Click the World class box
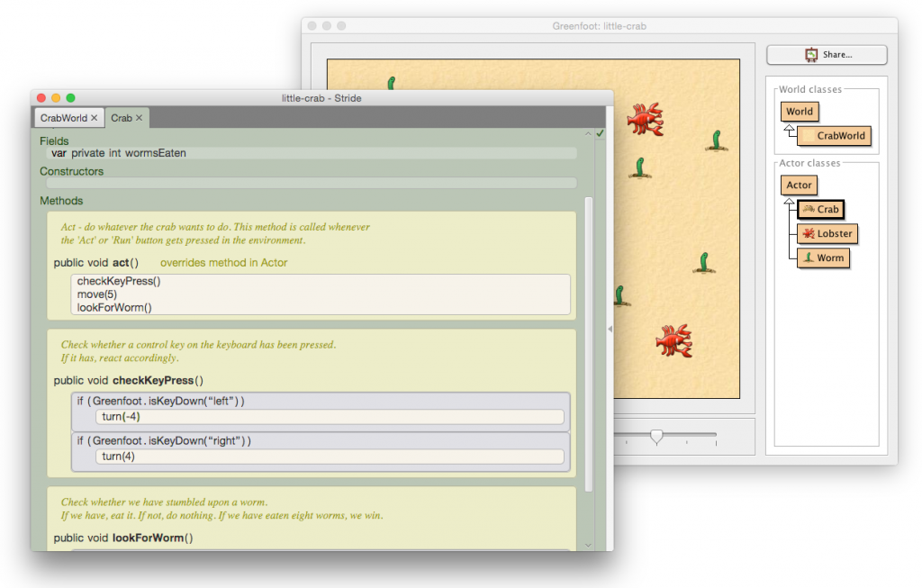922x588 pixels. pyautogui.click(x=800, y=111)
